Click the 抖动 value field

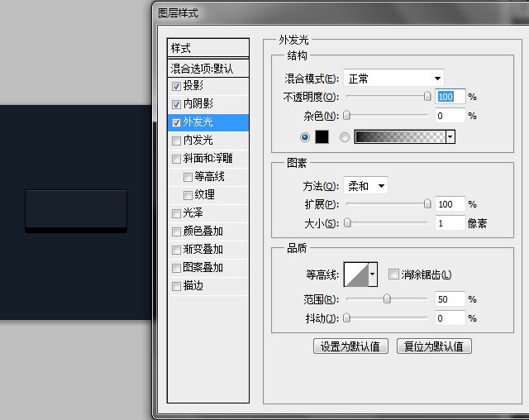point(450,318)
